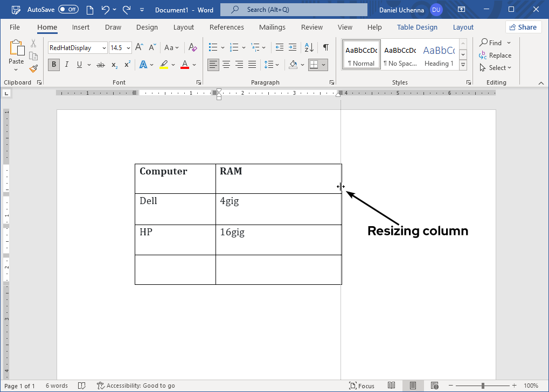Open the font name dropdown

tap(103, 47)
